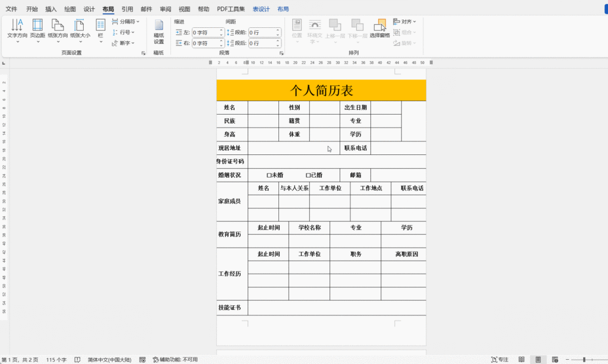This screenshot has width=608, height=364.
Task: Check the 已婚 checkbox in table
Action: 308,175
